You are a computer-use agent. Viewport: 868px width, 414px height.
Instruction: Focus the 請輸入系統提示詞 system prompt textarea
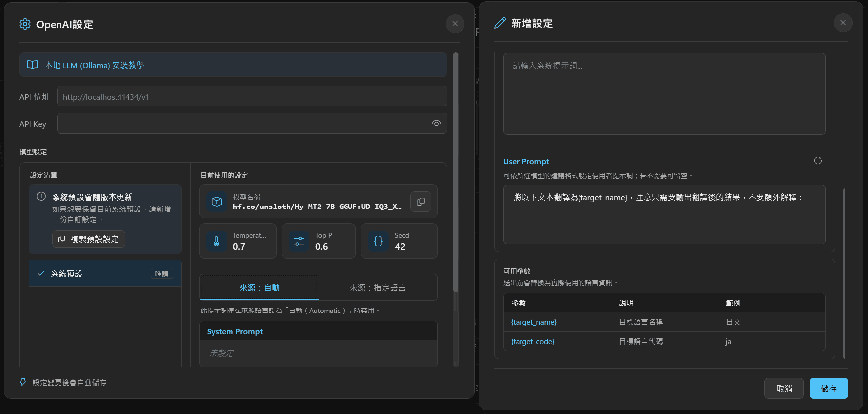click(664, 94)
